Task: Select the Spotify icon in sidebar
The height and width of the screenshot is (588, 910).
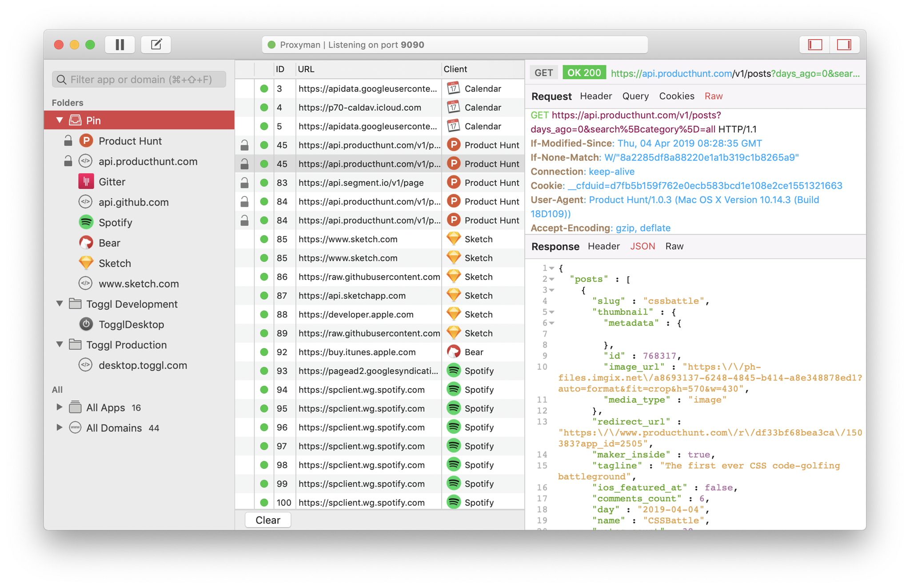Action: (86, 222)
